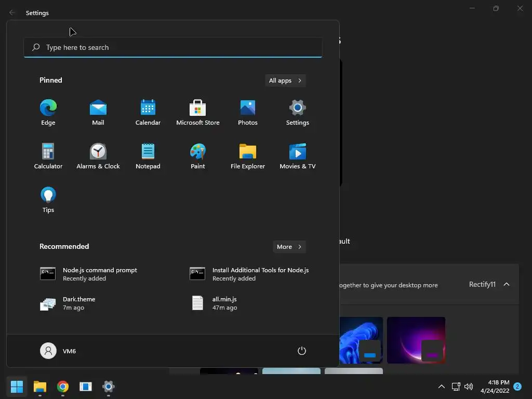Show hidden tray icons chevron
The height and width of the screenshot is (399, 532).
click(442, 387)
